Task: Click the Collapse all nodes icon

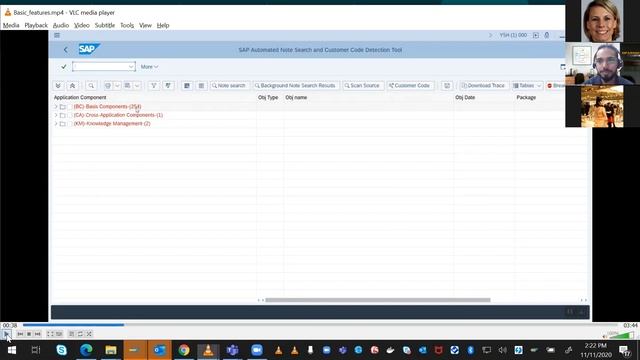Action: click(72, 86)
